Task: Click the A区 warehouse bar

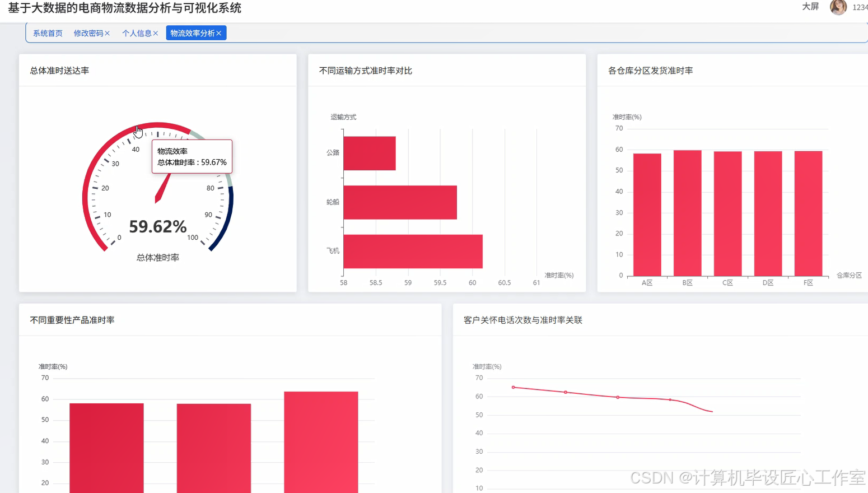Action: tap(647, 215)
